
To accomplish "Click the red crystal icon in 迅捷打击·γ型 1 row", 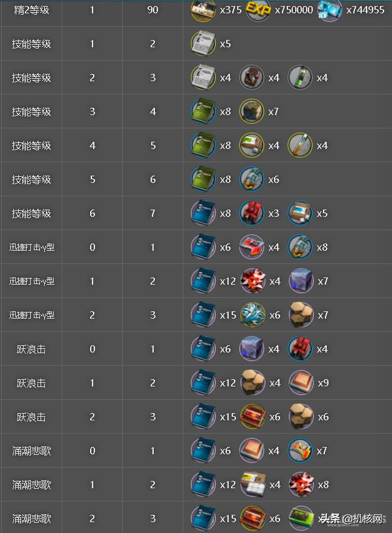I will point(252,281).
